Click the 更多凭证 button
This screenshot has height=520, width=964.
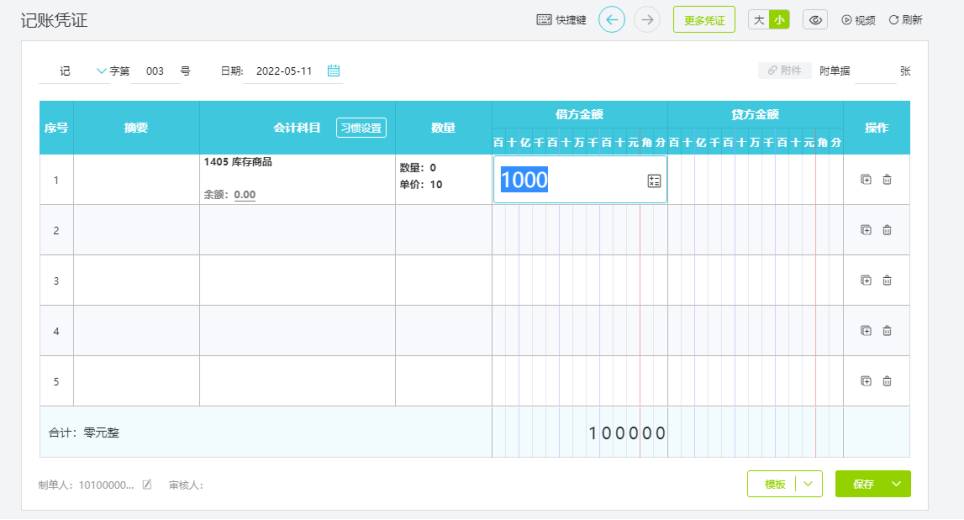[704, 20]
